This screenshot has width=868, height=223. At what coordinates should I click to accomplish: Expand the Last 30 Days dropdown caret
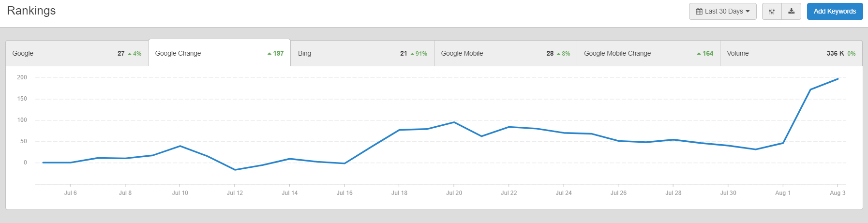748,11
